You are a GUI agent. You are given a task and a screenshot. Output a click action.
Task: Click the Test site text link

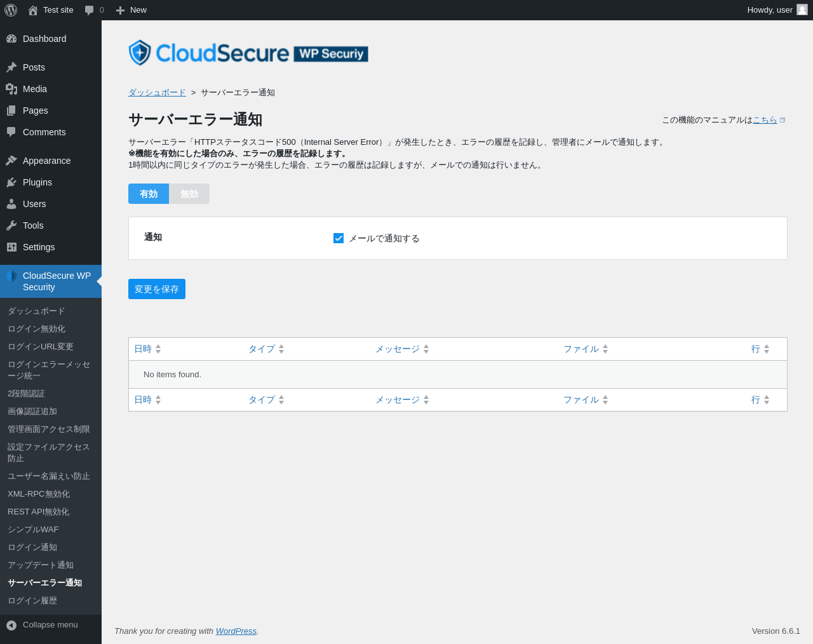[x=58, y=10]
